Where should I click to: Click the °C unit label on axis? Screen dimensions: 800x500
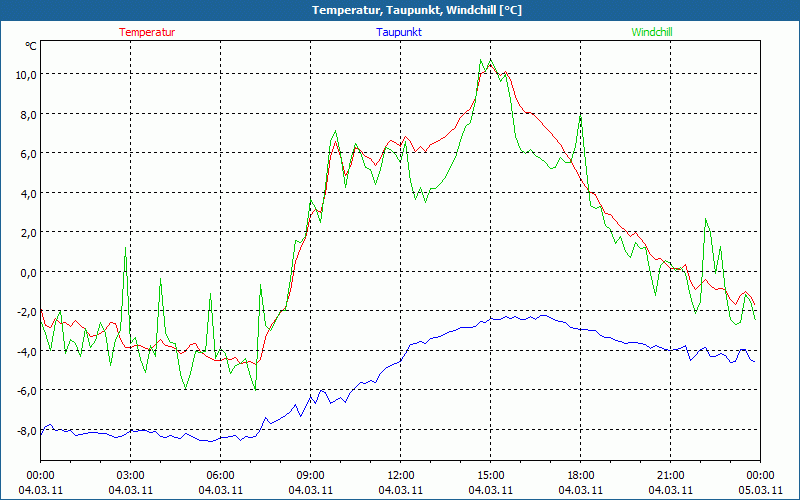point(31,46)
